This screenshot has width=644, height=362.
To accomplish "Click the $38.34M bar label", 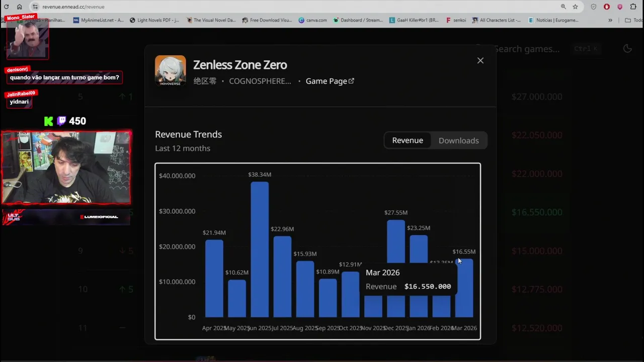I will [x=260, y=174].
